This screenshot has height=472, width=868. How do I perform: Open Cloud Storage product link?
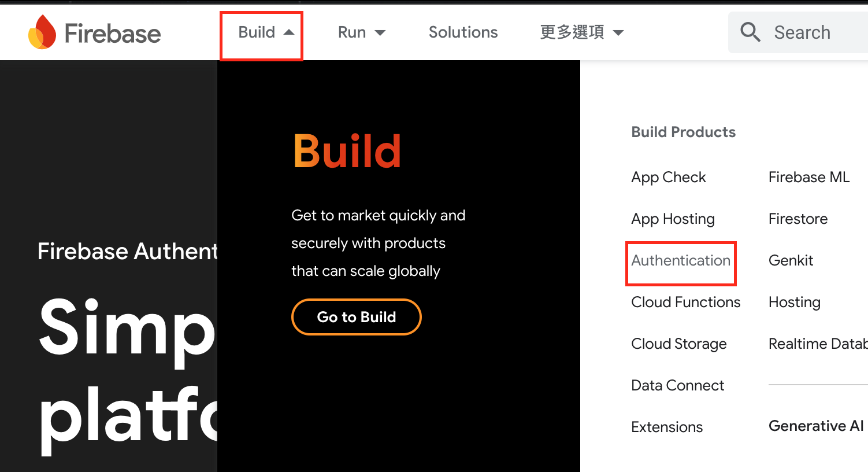point(679,344)
